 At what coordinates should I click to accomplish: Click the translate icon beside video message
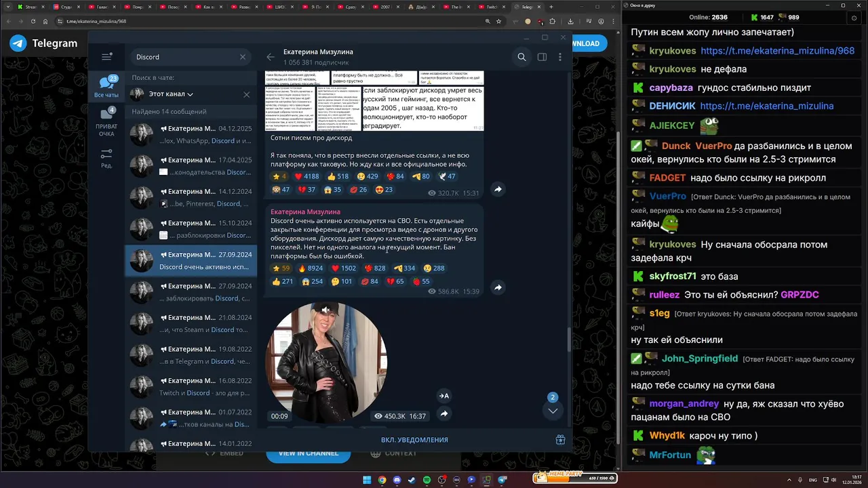[444, 396]
